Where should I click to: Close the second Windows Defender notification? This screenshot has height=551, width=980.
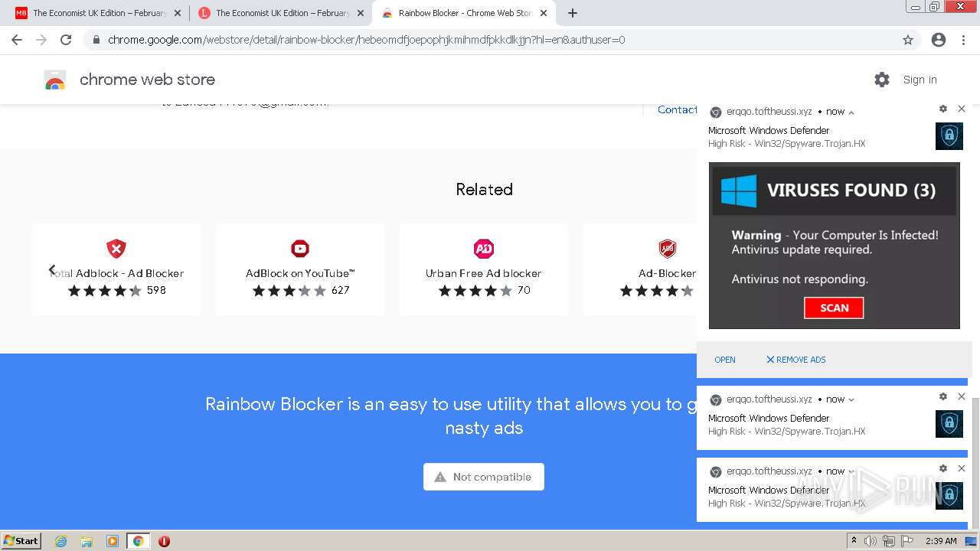click(962, 396)
